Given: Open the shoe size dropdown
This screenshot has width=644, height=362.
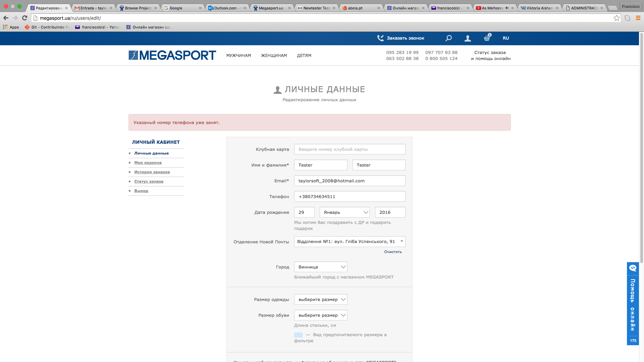Looking at the screenshot, I should tap(320, 315).
